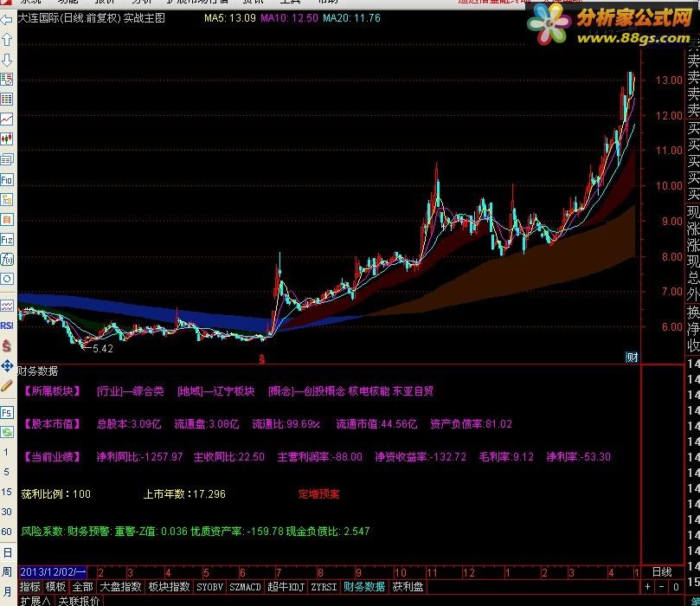700x606 pixels.
Task: Click the 0 reset button at bottom right
Action: (x=676, y=586)
